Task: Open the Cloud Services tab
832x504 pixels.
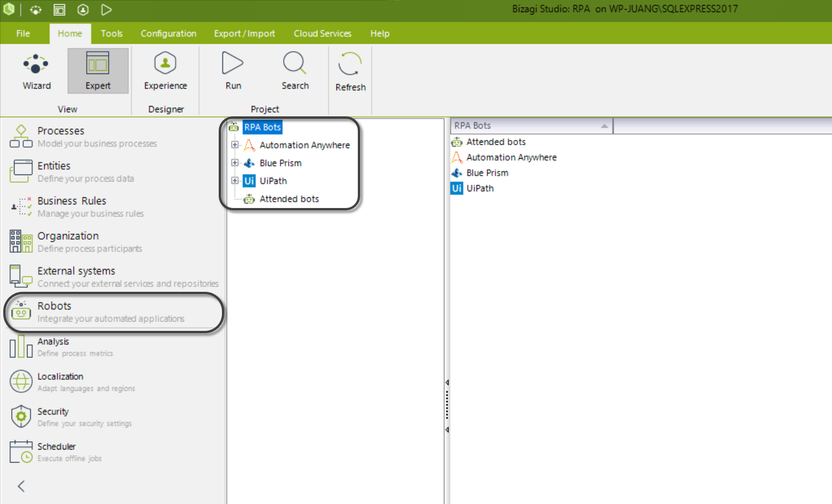Action: coord(322,34)
